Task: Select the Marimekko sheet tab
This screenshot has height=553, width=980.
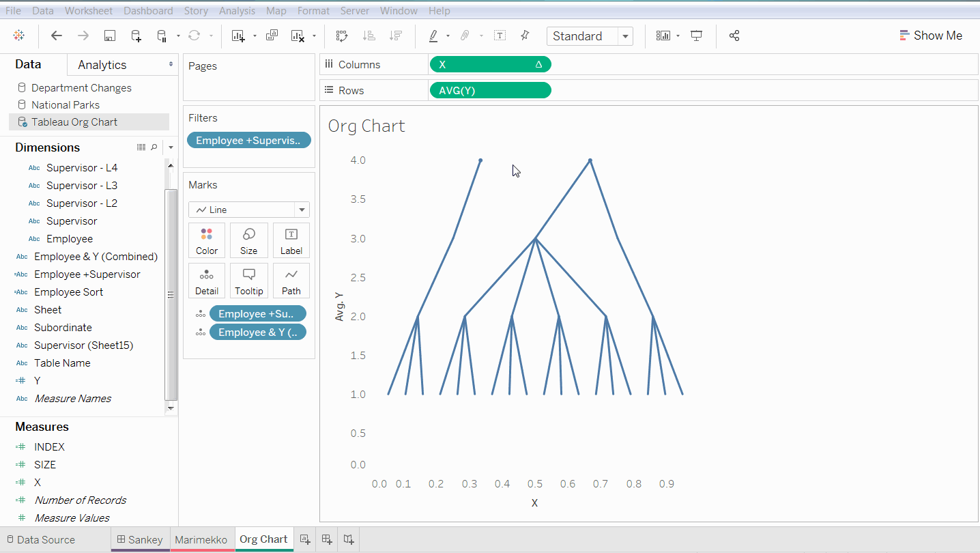Action: [201, 539]
